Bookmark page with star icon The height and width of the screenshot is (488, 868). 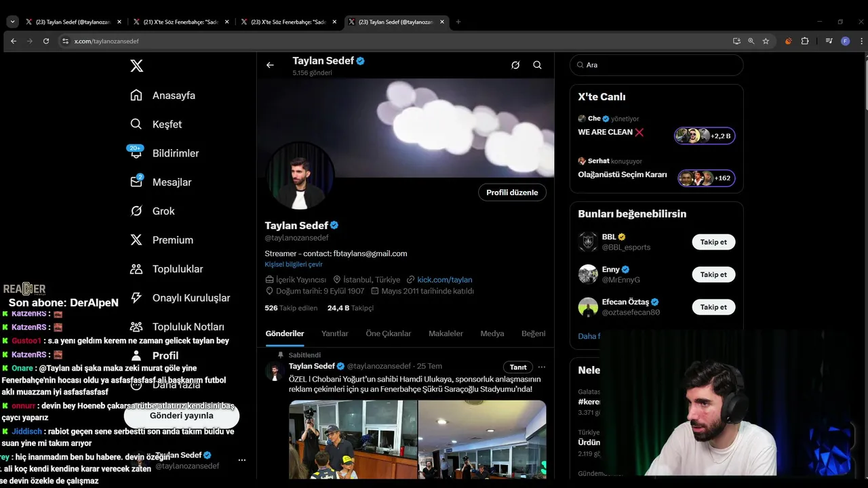pos(766,41)
